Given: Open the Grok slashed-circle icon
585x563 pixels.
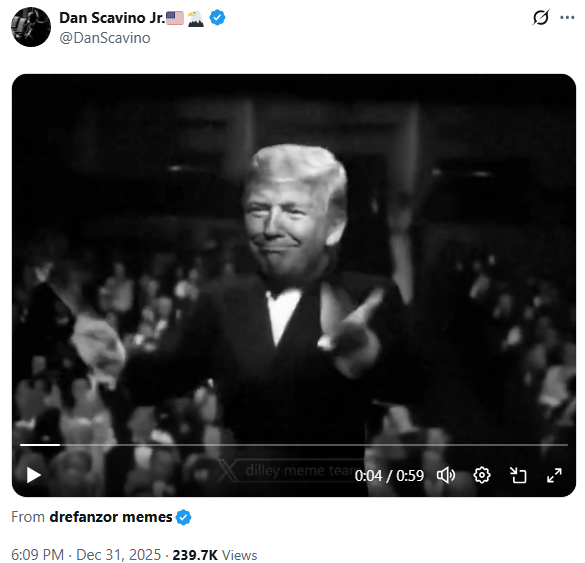Looking at the screenshot, I should click(541, 17).
